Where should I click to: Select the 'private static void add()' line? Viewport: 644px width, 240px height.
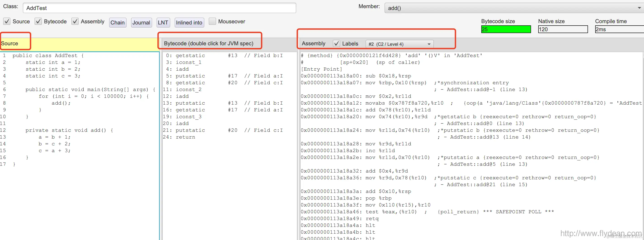pos(69,130)
